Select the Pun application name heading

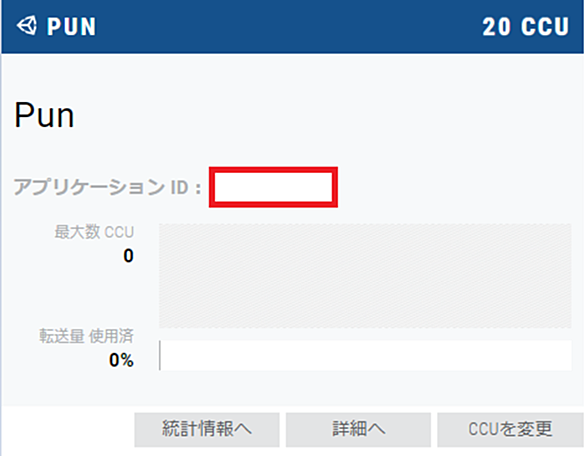tap(44, 115)
